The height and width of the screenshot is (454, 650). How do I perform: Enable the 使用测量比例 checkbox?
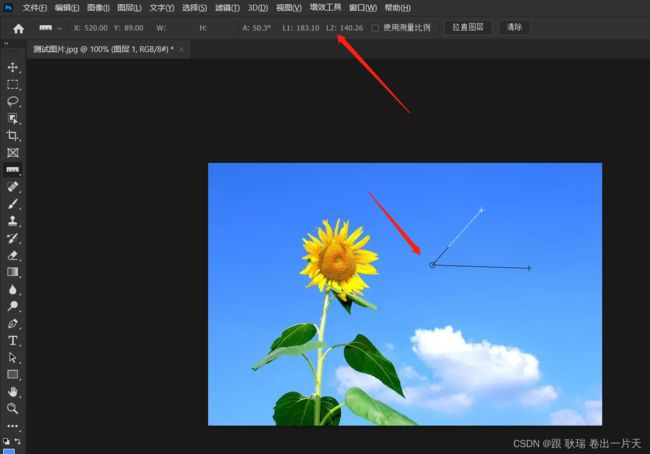375,28
